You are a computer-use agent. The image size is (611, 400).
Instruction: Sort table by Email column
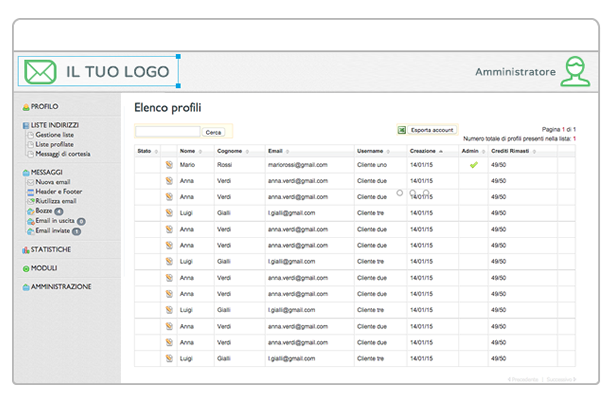[278, 151]
